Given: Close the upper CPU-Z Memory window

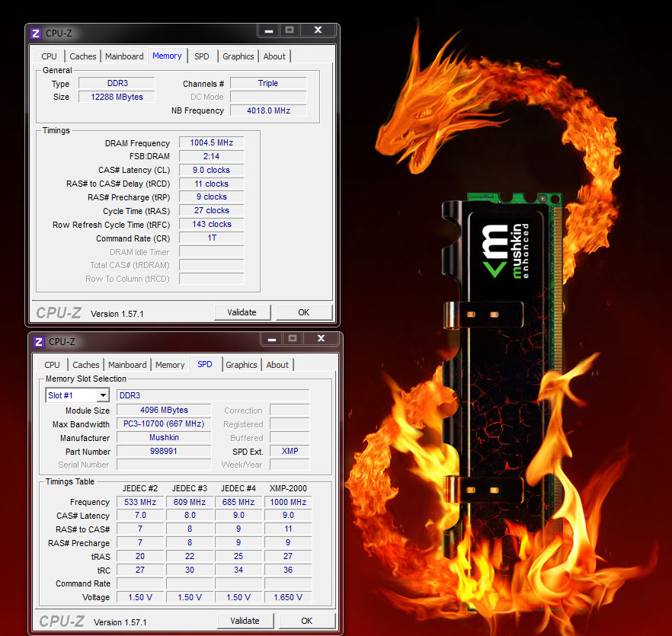Looking at the screenshot, I should click(318, 30).
